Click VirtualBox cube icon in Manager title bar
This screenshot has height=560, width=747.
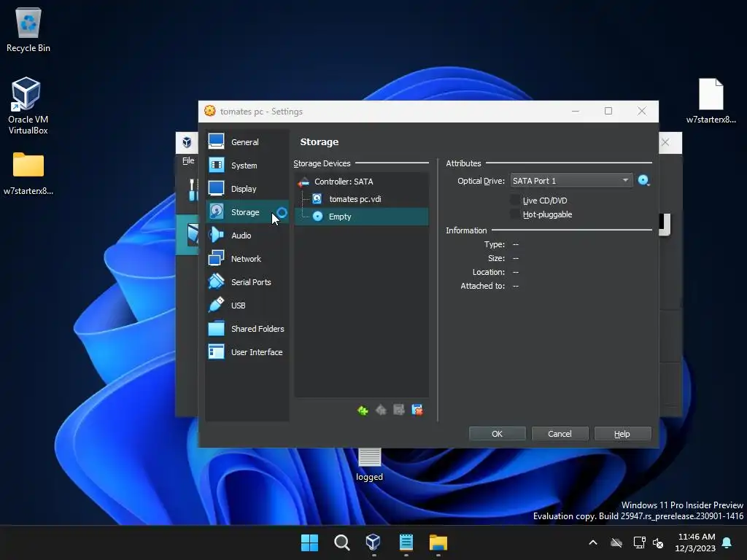pos(187,142)
